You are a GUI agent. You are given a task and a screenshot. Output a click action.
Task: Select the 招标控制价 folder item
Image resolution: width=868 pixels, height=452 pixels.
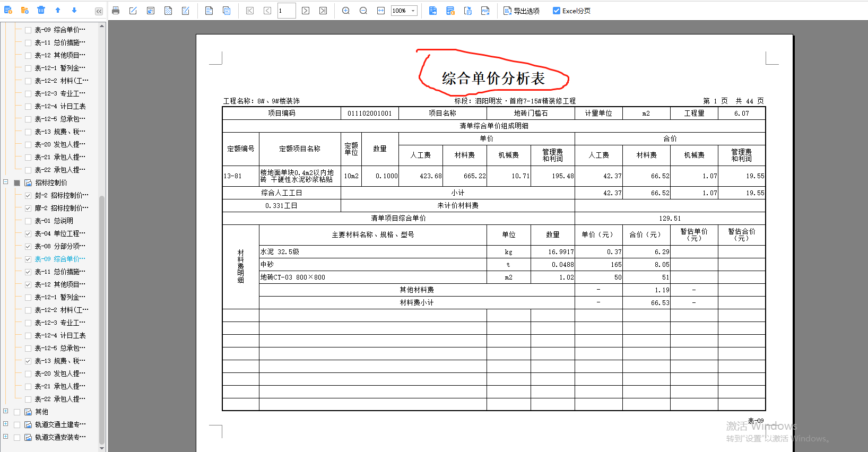[51, 182]
